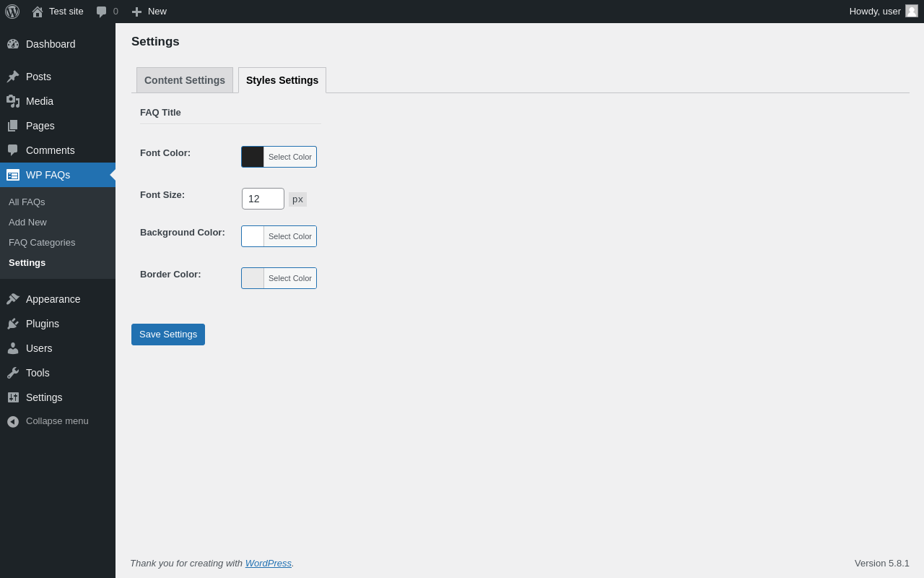Screen dimensions: 924x578
Task: Click the white Background Color swatch
Action: point(253,236)
